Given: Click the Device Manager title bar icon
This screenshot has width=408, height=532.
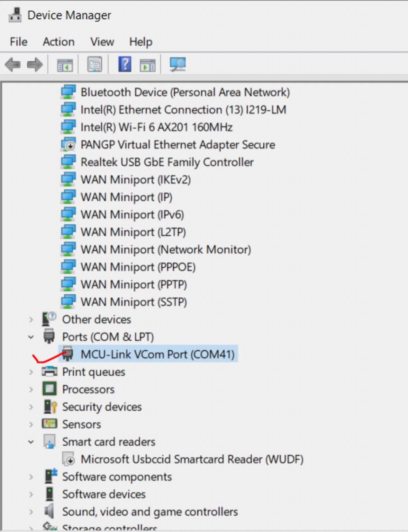Looking at the screenshot, I should pos(15,15).
